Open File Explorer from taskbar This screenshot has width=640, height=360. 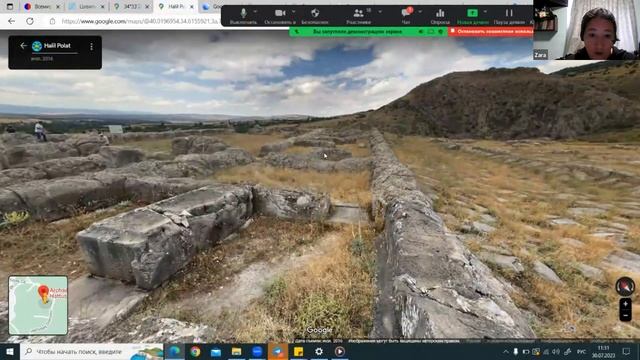click(236, 351)
